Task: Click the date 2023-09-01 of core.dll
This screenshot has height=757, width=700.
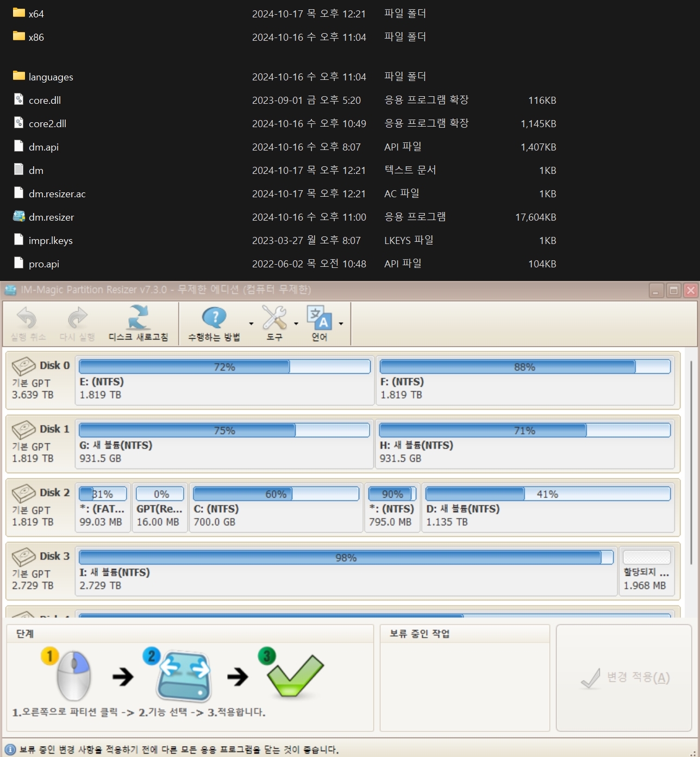Action: 307,100
